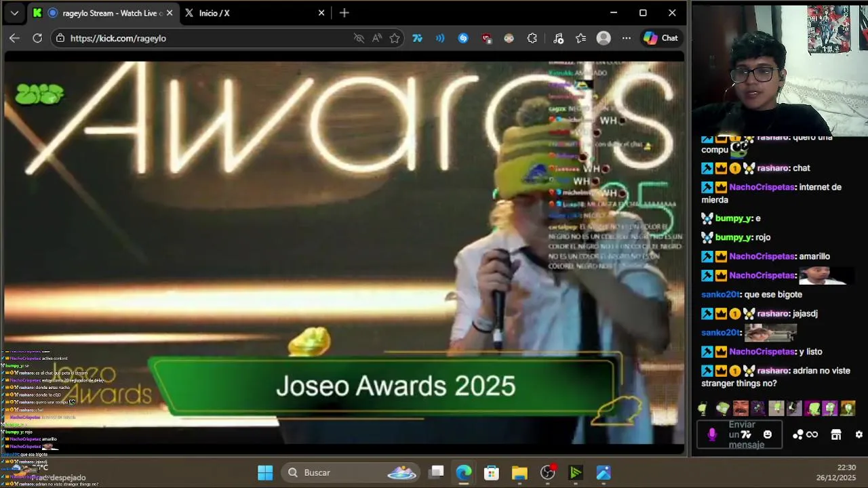Click the tracking prevention eye icon
The image size is (868, 488).
pyautogui.click(x=359, y=38)
